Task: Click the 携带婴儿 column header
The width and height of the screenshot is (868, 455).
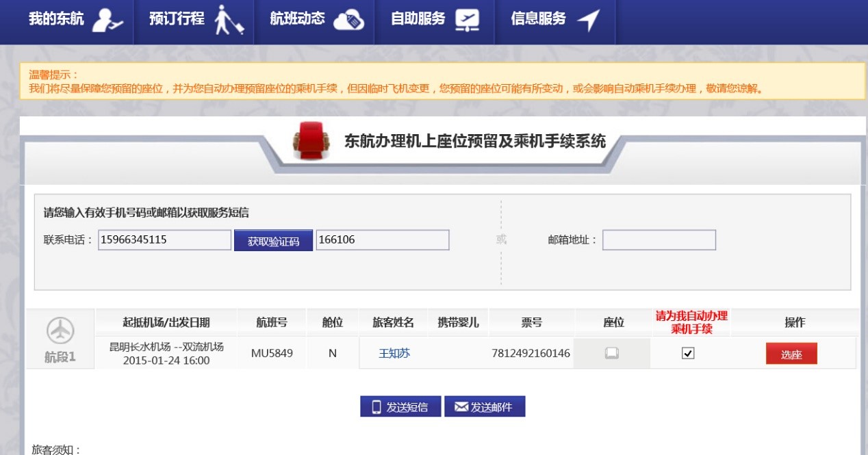Action: pyautogui.click(x=458, y=322)
